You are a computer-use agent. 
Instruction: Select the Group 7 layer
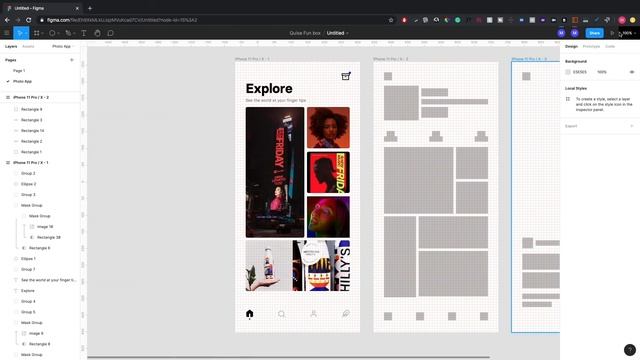28,269
